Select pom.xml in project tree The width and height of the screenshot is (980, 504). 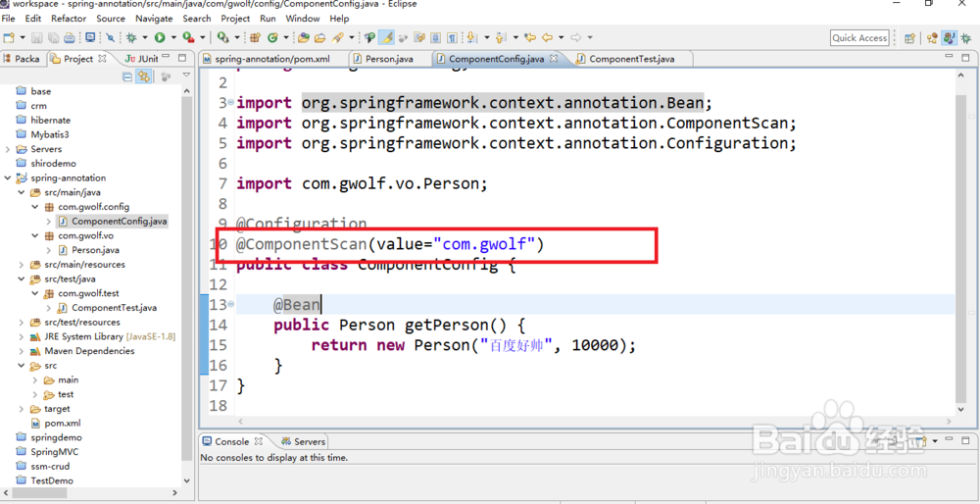[63, 423]
